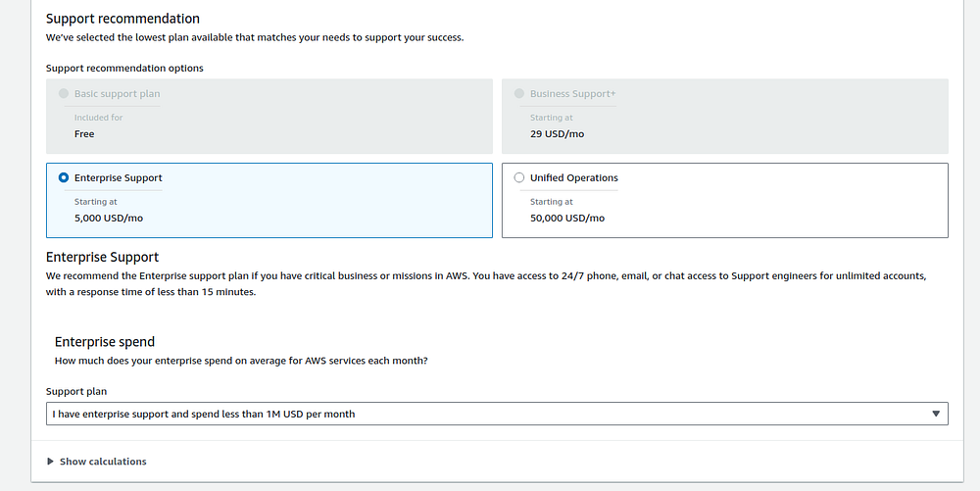Click the Support recommendation options label
The width and height of the screenshot is (980, 491).
coord(125,68)
